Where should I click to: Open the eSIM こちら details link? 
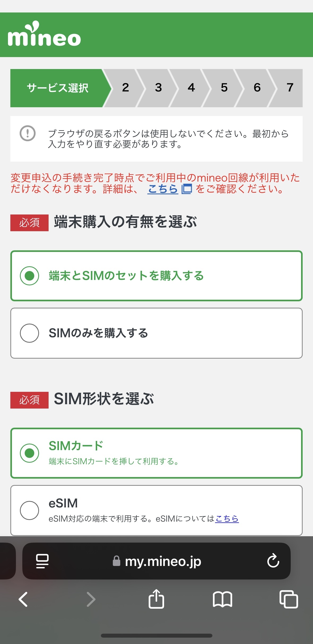click(x=227, y=518)
